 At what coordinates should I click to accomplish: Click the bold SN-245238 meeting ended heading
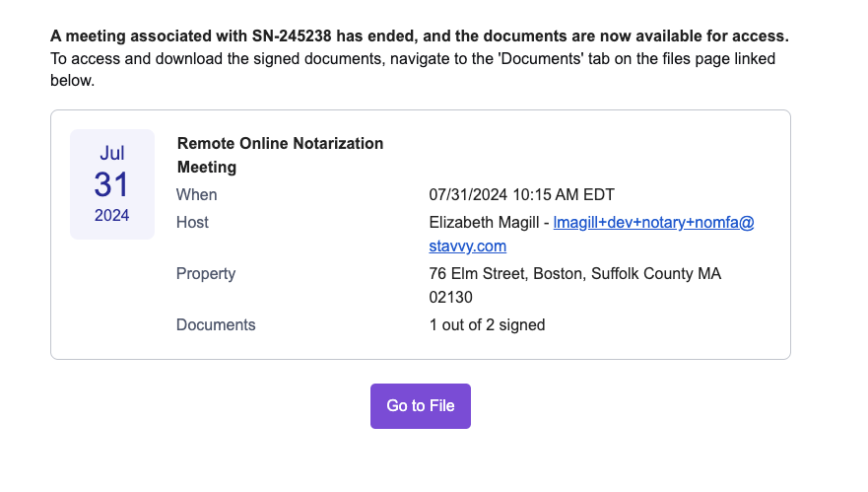419,36
